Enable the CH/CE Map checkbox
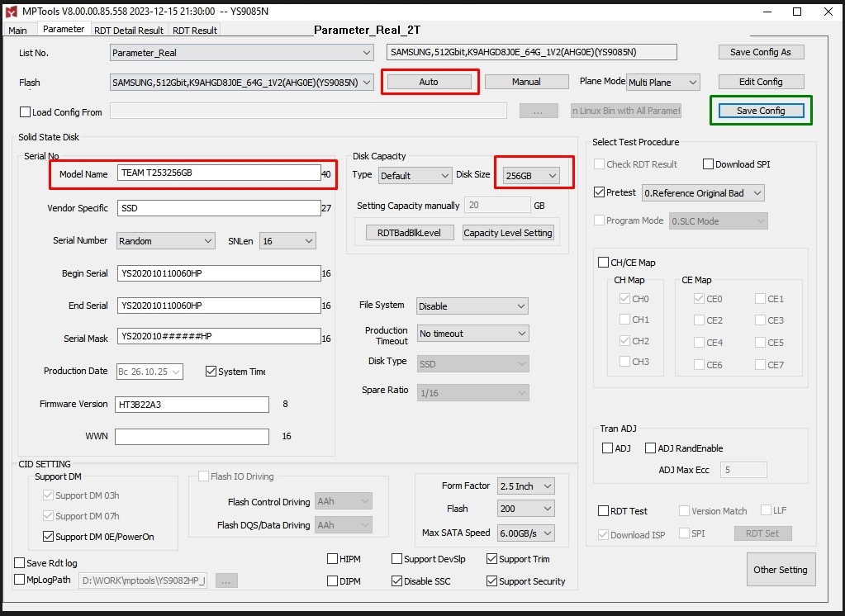 pos(604,263)
